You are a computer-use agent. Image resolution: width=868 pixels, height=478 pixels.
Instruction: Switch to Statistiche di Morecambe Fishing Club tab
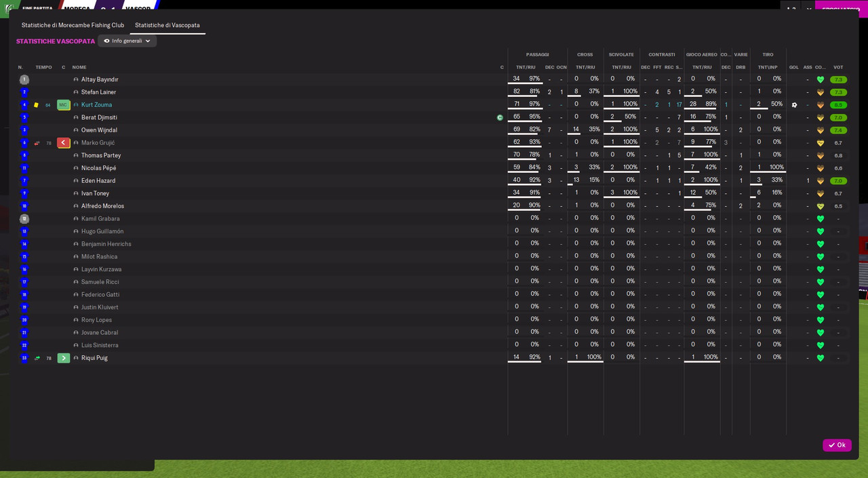click(73, 25)
